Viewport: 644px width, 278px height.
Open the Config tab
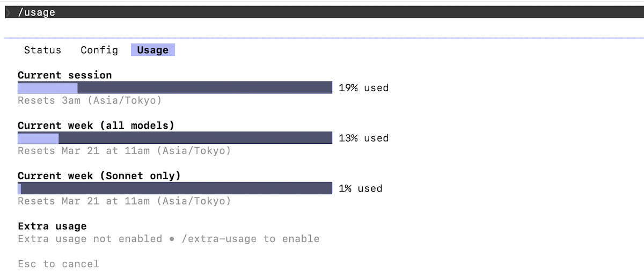(x=99, y=50)
